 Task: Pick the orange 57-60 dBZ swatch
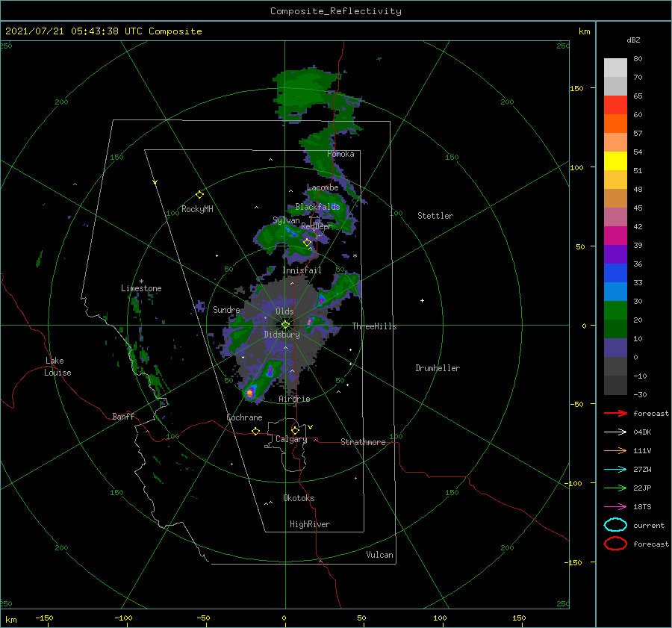click(x=615, y=124)
